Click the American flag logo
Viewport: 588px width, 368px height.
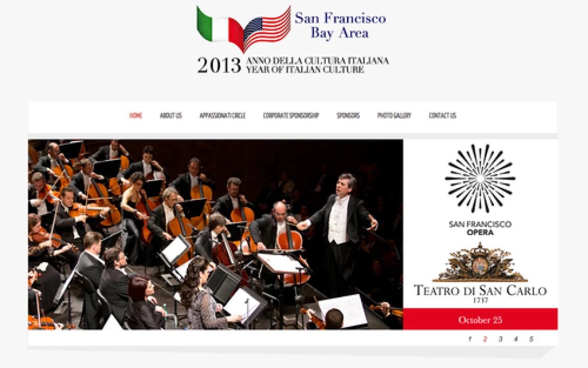[267, 29]
